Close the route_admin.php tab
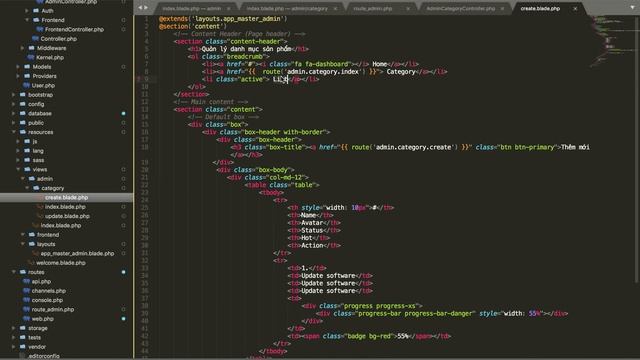640x360 pixels. 408,9
